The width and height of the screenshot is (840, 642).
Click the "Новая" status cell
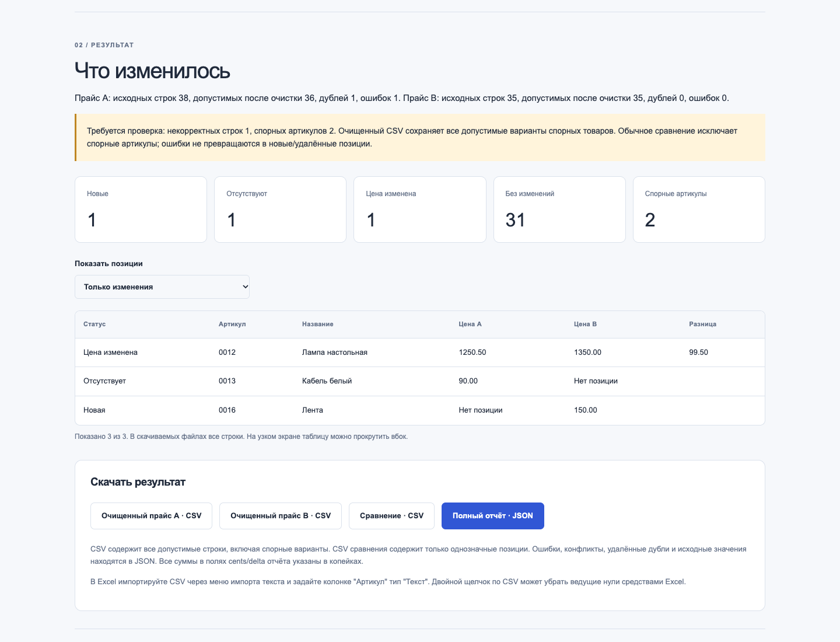tap(94, 410)
